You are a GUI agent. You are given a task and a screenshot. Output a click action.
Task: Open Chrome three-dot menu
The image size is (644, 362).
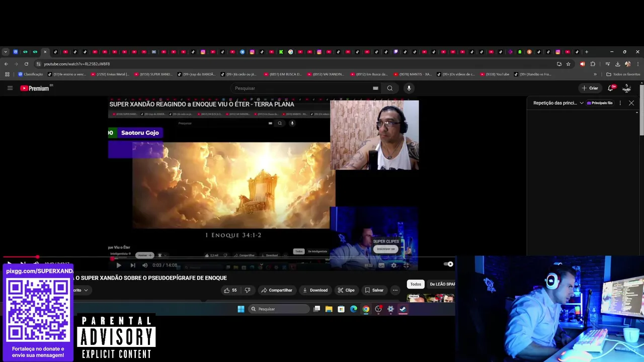pyautogui.click(x=638, y=64)
